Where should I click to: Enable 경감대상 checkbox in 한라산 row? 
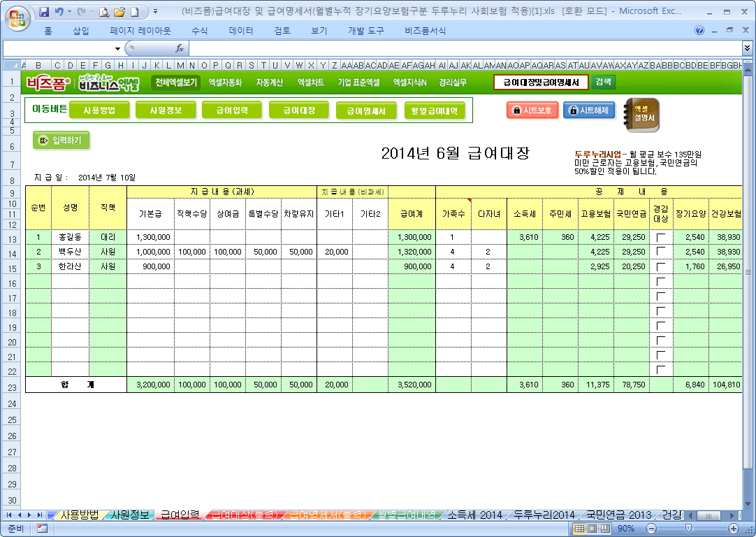tap(660, 267)
